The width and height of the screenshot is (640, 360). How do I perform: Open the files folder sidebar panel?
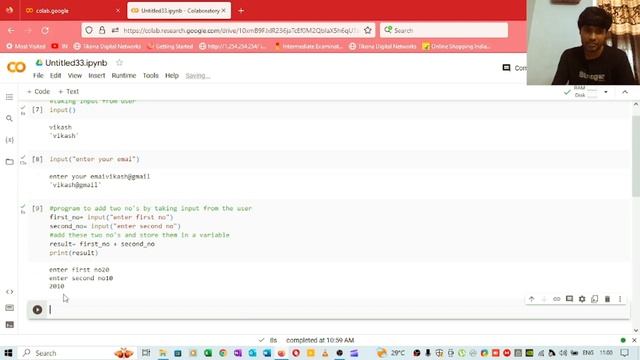click(x=9, y=162)
